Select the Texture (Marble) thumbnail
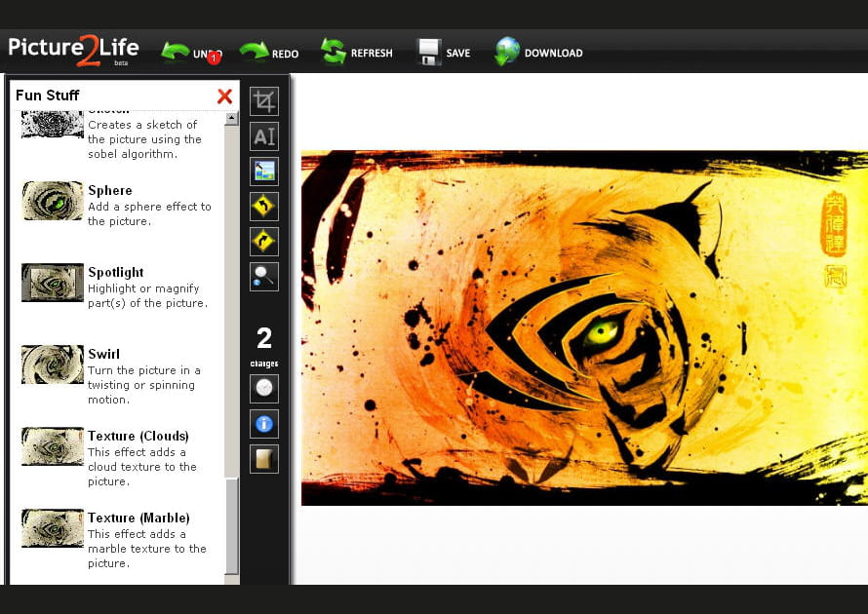 tap(53, 527)
